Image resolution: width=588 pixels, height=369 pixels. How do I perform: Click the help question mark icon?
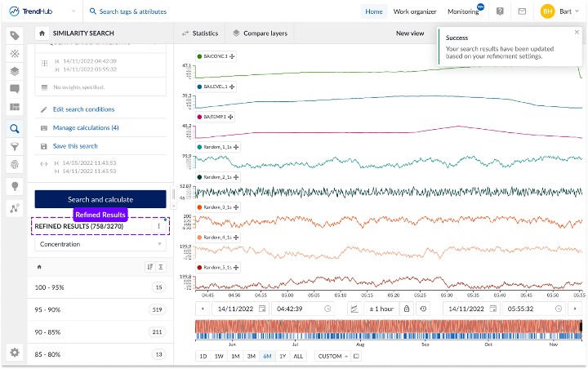pos(500,11)
